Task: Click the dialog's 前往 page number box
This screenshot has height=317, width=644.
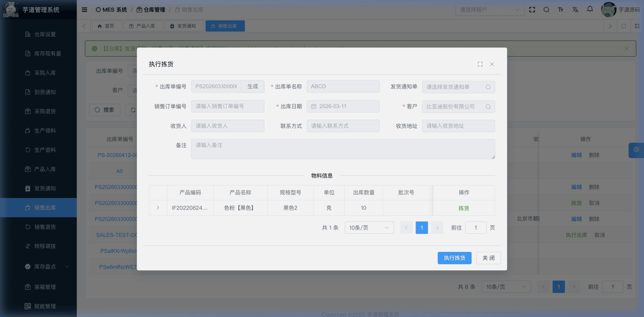Action: point(476,228)
